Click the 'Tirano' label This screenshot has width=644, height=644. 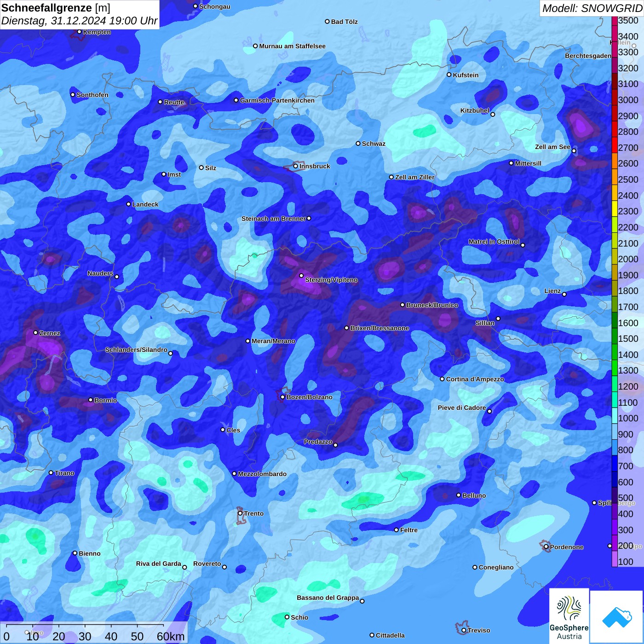pos(64,473)
